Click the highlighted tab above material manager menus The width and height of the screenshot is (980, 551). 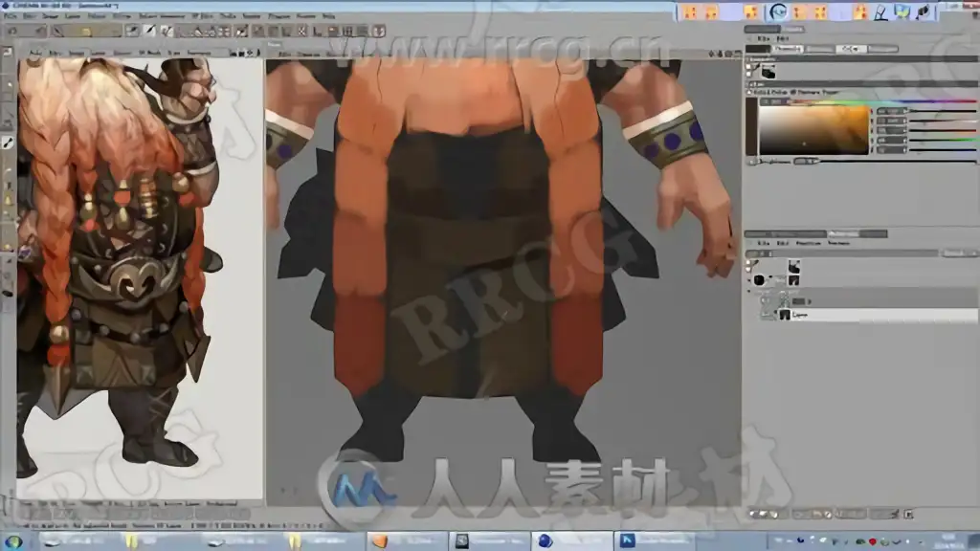pos(842,234)
